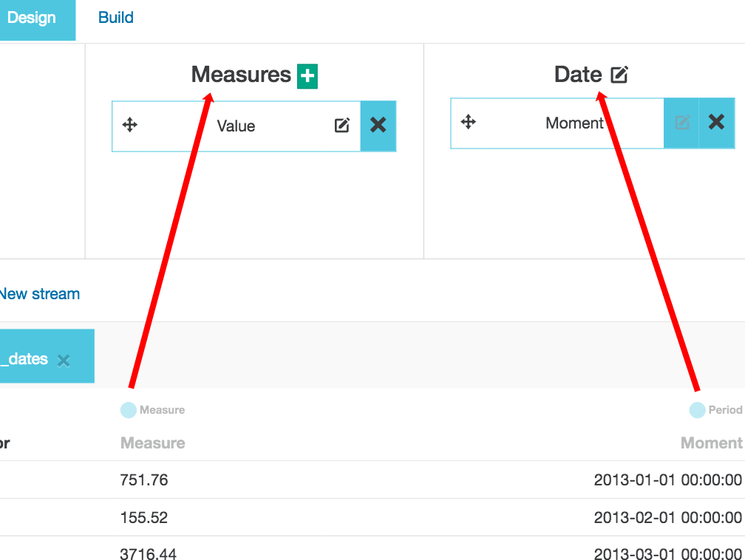
Task: Open the Build tab
Action: coord(116,18)
